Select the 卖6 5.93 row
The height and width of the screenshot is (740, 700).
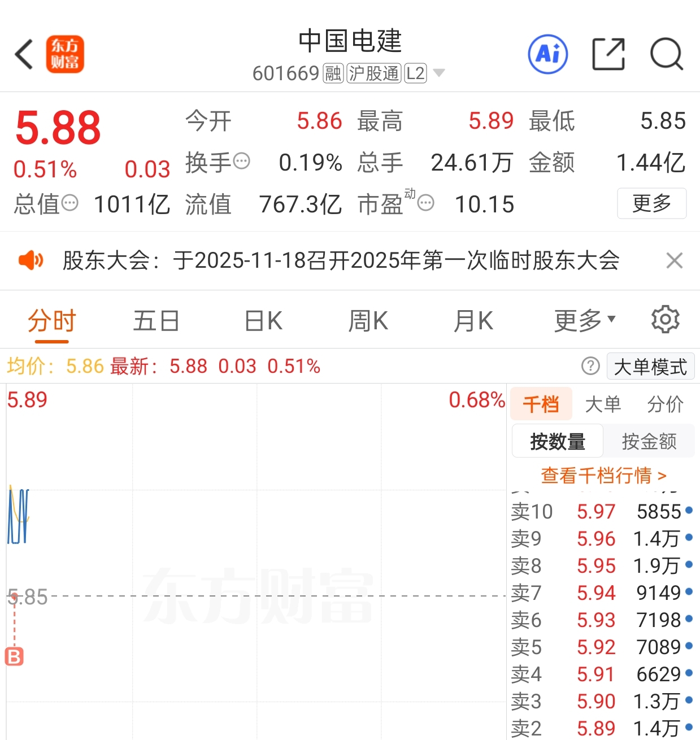pyautogui.click(x=602, y=620)
